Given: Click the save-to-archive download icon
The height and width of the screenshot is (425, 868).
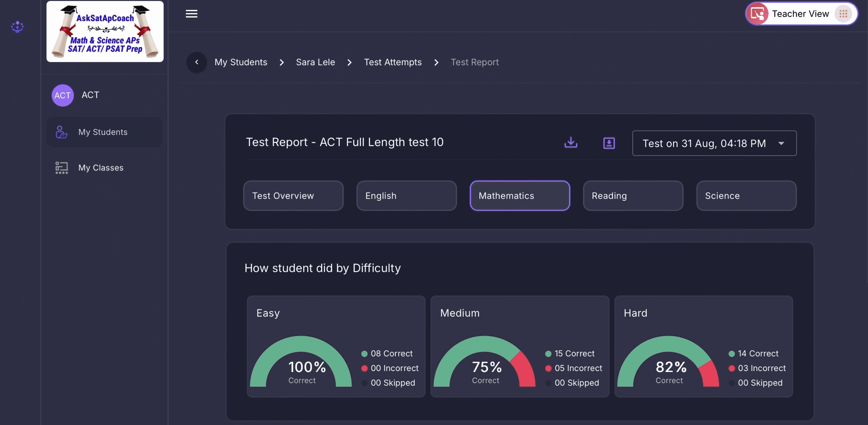Looking at the screenshot, I should (x=609, y=143).
